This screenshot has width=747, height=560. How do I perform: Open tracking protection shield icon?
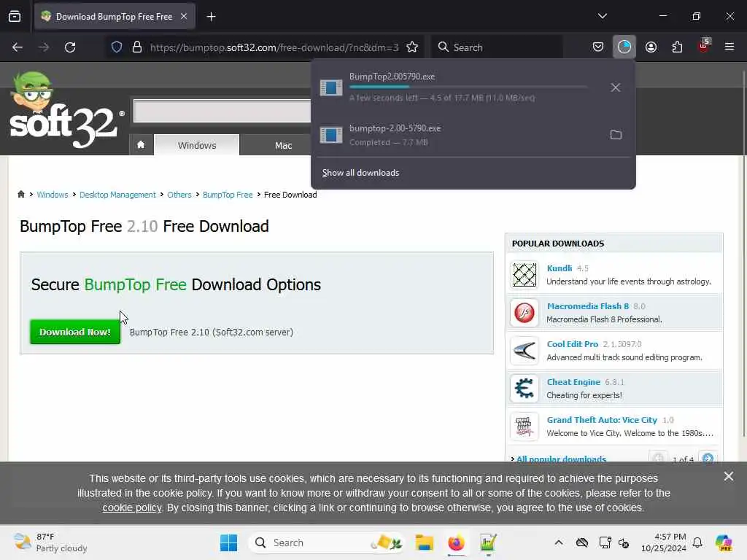tap(117, 47)
